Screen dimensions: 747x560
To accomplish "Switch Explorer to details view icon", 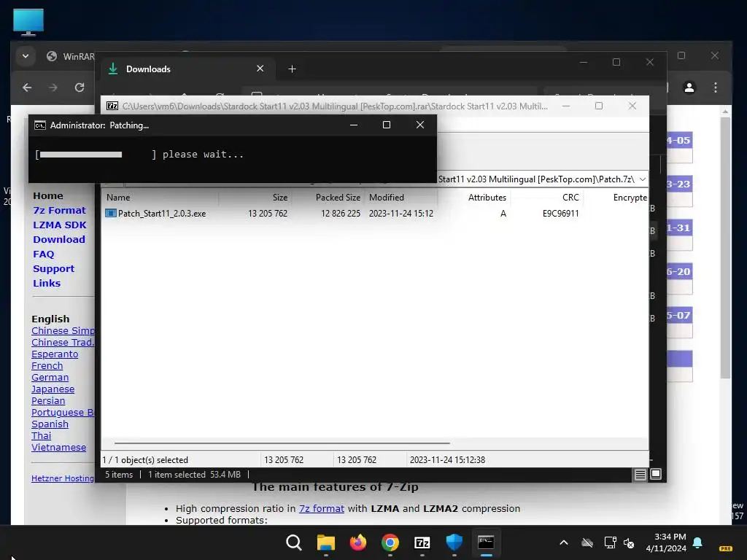I will 640,474.
